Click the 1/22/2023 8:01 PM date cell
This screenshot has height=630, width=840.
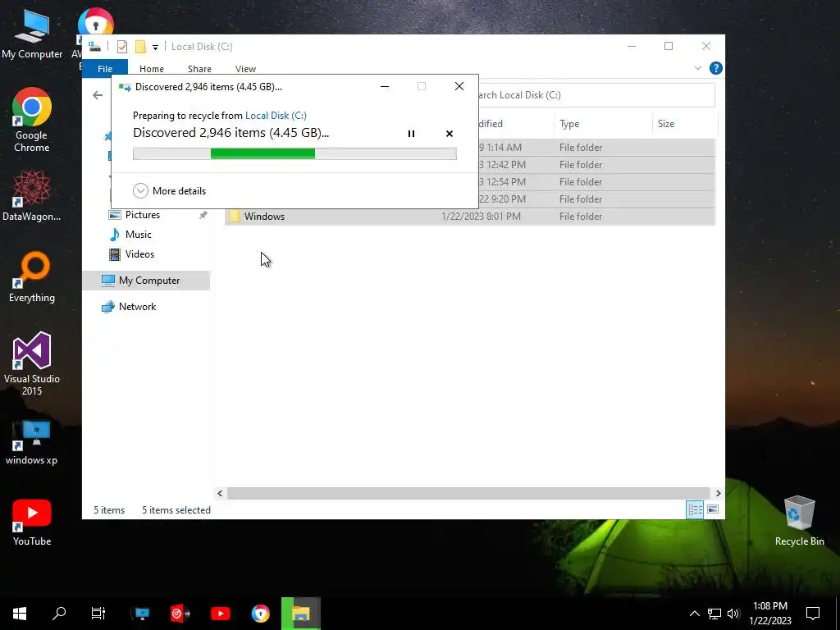point(481,217)
